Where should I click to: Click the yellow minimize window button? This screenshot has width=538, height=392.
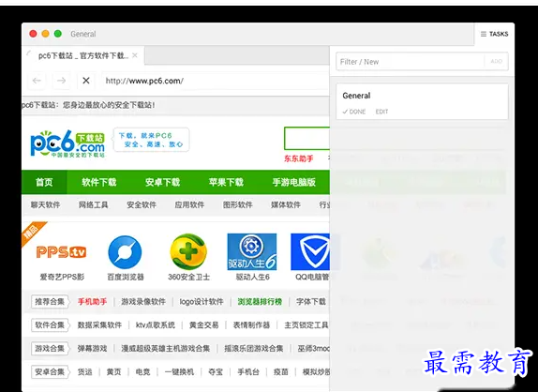pos(45,34)
